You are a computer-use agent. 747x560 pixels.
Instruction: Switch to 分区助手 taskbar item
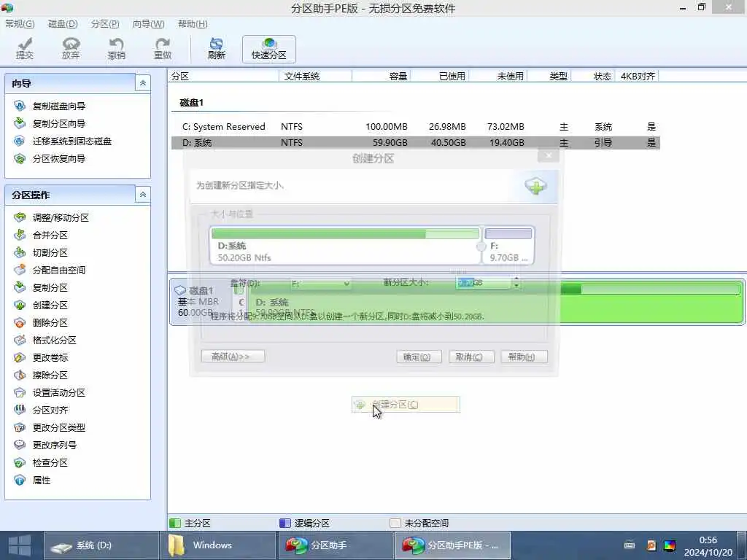[336, 545]
